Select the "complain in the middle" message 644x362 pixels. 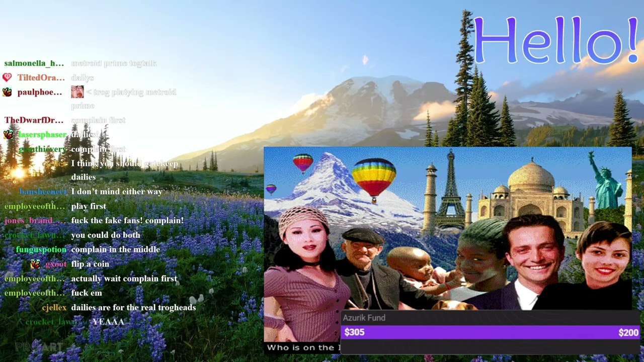115,249
